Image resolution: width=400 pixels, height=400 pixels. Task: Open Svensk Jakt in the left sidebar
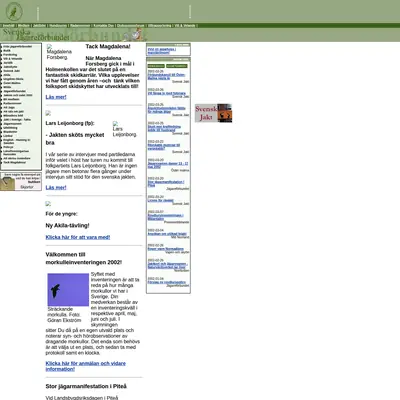click(12, 71)
